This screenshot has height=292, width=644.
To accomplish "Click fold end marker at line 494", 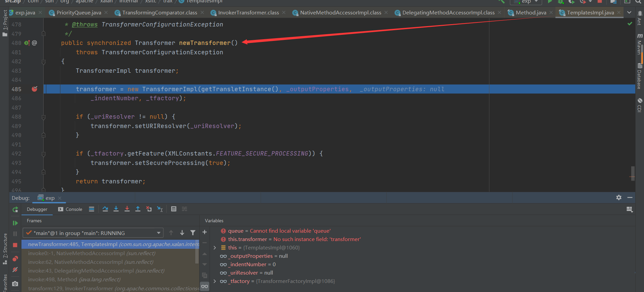I will click(44, 172).
